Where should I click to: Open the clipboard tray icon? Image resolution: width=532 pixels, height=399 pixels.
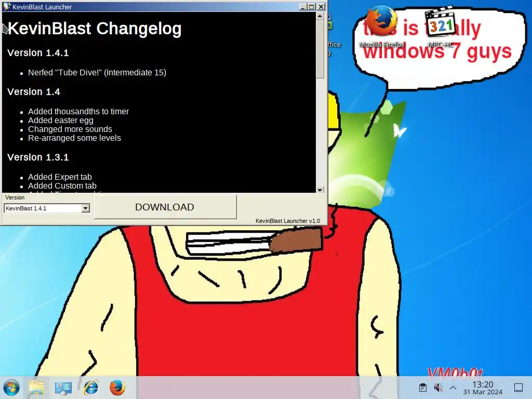point(422,388)
